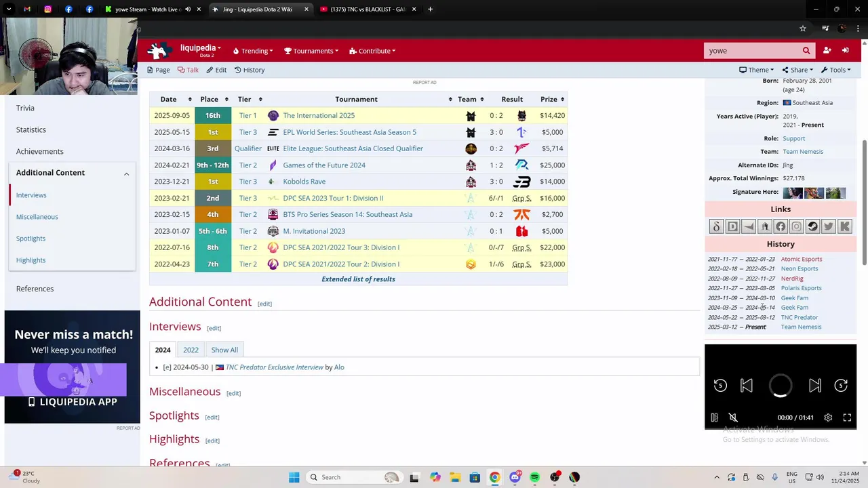
Task: Open Spotify from the taskbar
Action: pos(534,477)
